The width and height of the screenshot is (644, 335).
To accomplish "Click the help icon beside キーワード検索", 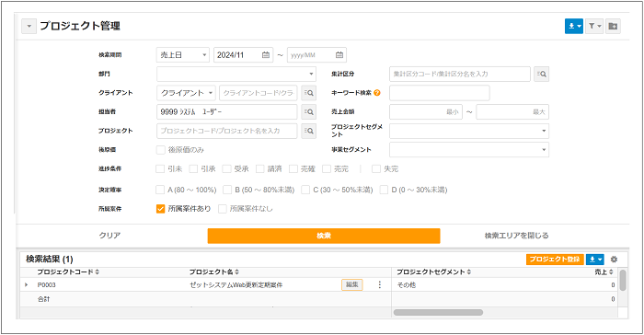I will pos(377,93).
